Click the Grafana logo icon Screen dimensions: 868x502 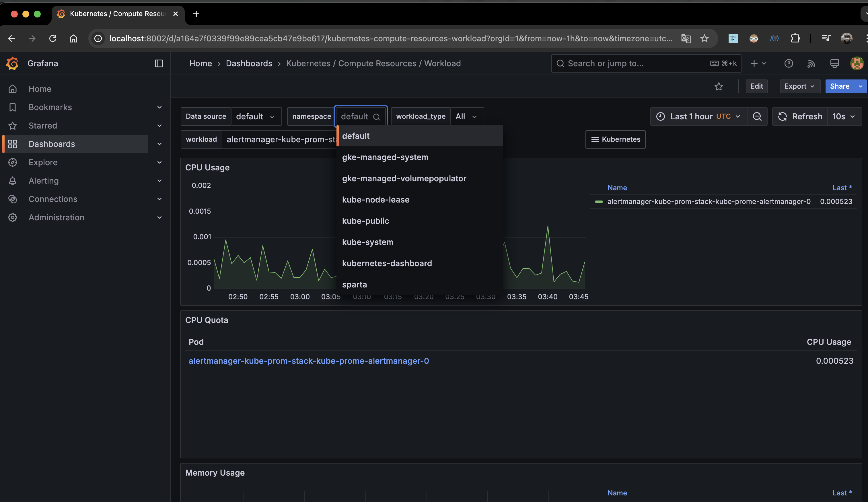(12, 63)
